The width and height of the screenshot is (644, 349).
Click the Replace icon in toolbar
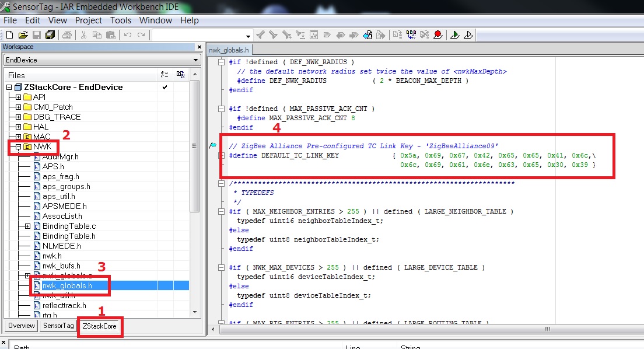300,35
